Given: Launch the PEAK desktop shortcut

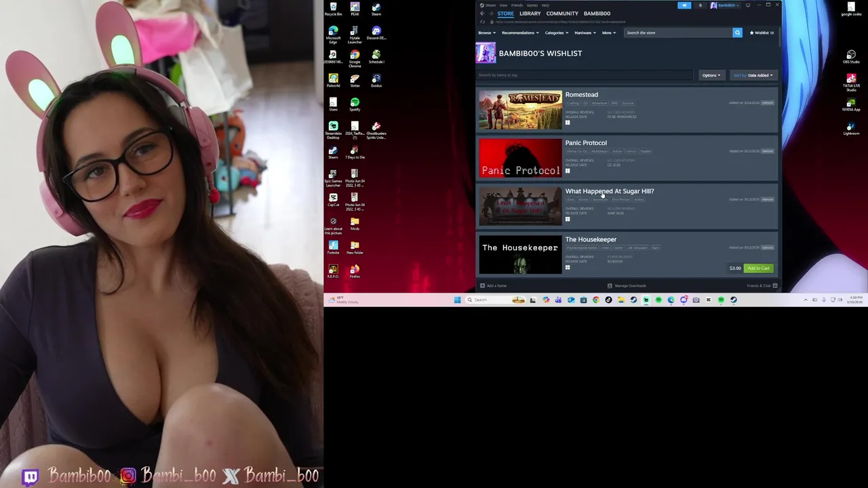Looking at the screenshot, I should point(355,9).
